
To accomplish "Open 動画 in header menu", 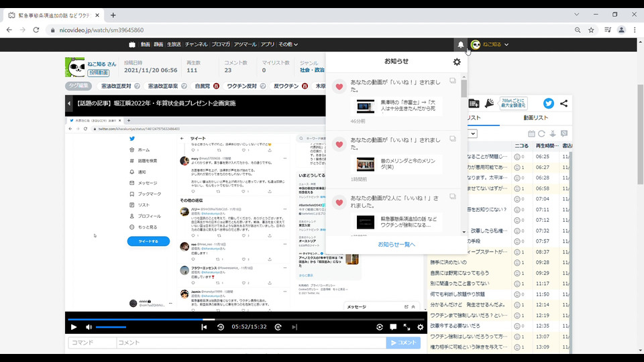I will (146, 44).
